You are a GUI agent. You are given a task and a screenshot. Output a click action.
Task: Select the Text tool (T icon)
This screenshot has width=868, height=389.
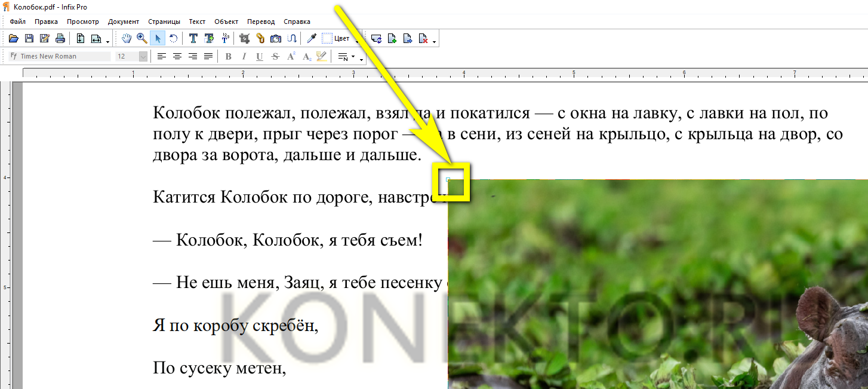[x=193, y=39]
